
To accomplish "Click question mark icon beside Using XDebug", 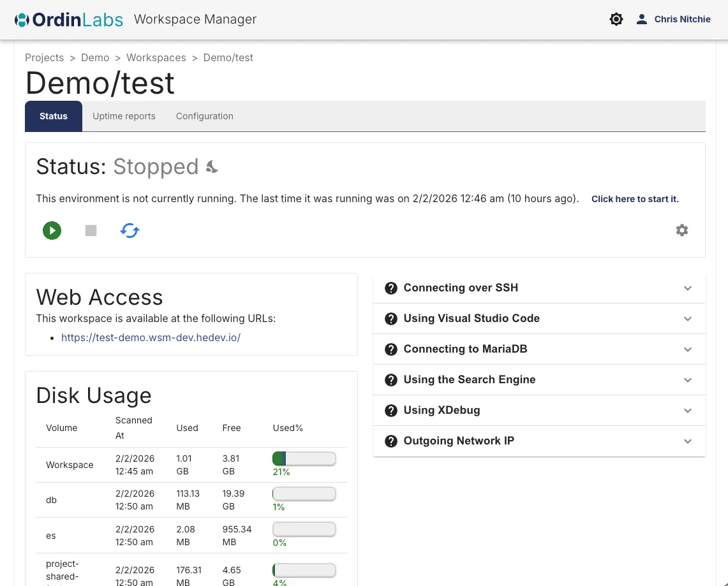I will (x=391, y=411).
